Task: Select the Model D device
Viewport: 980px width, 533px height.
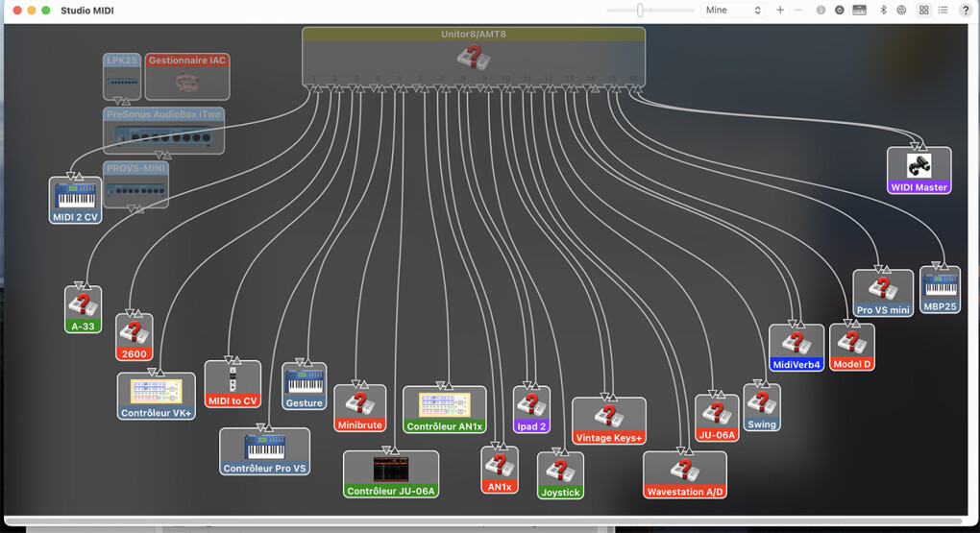Action: (851, 347)
